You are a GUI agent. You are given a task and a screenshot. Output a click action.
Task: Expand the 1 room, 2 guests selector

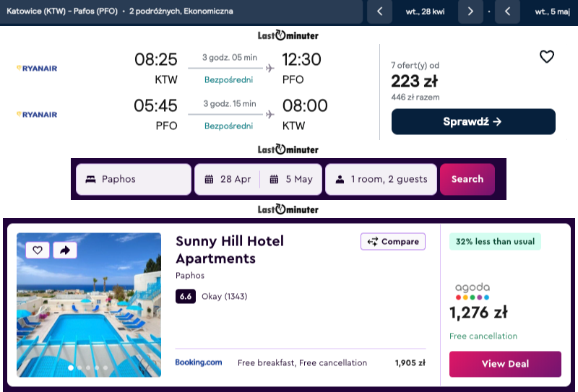point(380,179)
